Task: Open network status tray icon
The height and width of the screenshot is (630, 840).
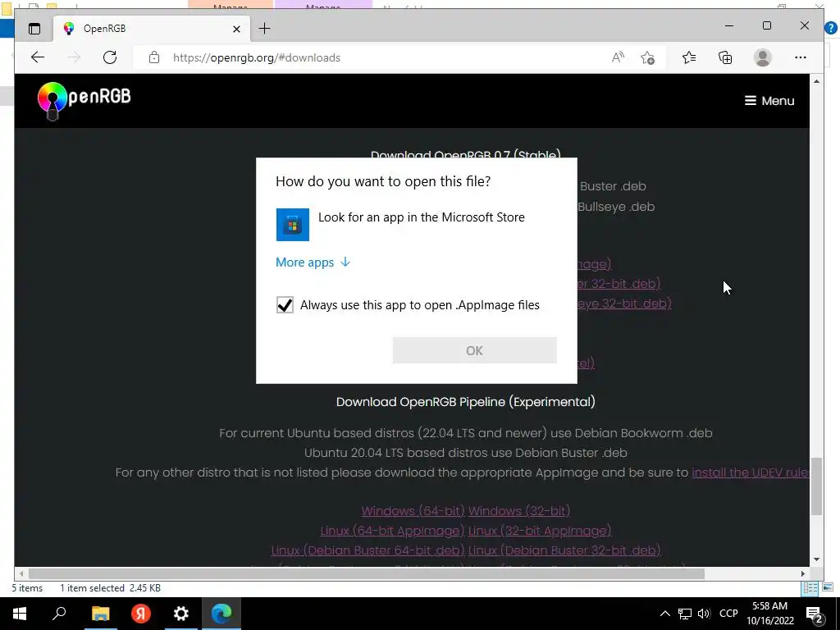Action: [685, 614]
